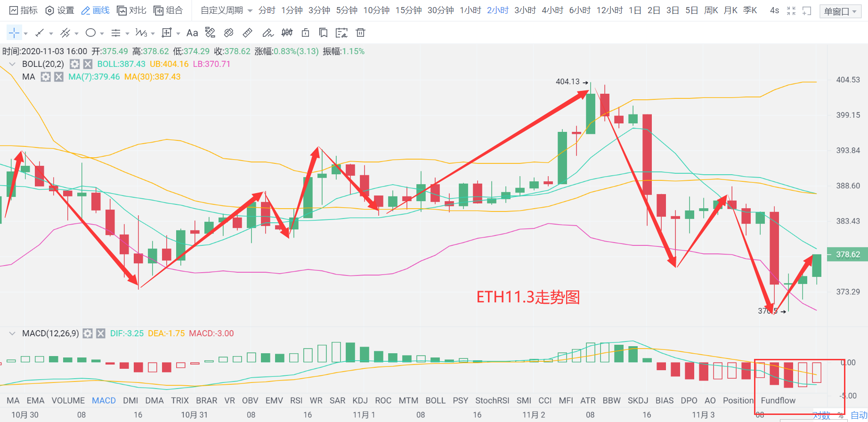The width and height of the screenshot is (868, 422).
Task: Select the KDJ sub-indicator tab
Action: coord(360,400)
